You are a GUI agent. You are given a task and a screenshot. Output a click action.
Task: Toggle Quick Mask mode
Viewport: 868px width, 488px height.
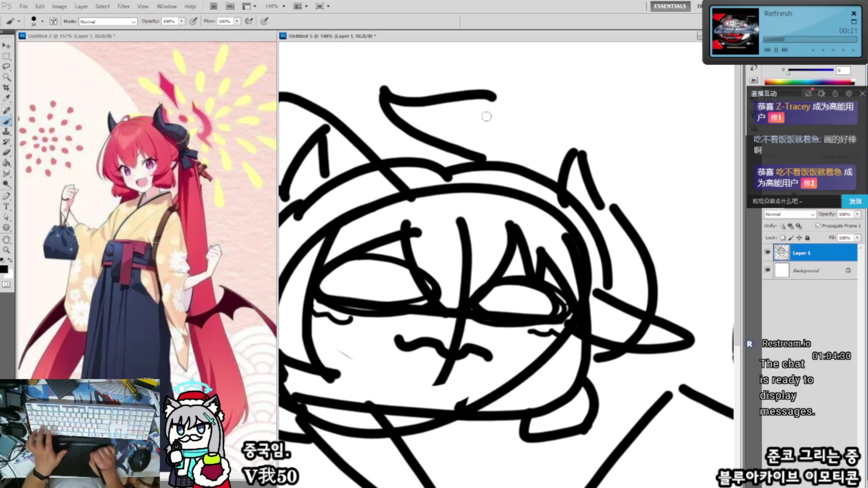click(x=6, y=285)
